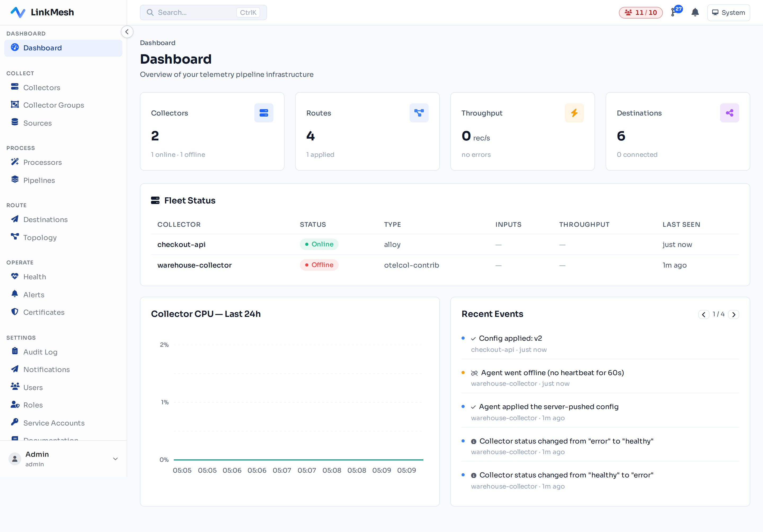The image size is (763, 532).
Task: Click the Destinations card share icon
Action: pyautogui.click(x=729, y=113)
